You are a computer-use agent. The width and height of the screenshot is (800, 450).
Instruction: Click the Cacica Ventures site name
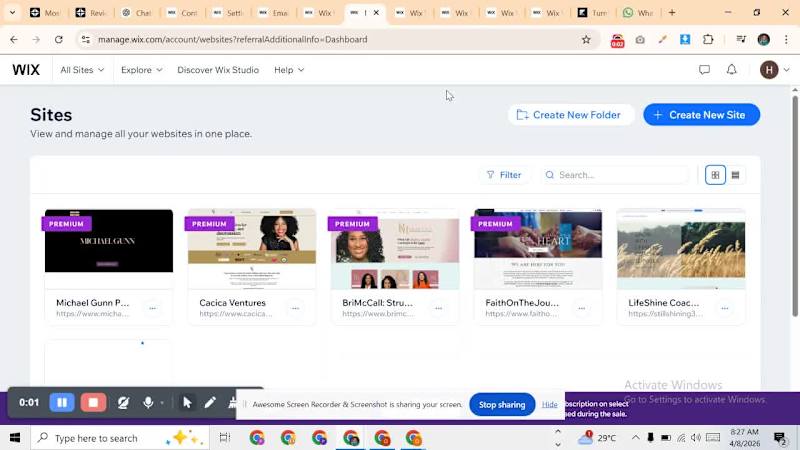(x=233, y=303)
